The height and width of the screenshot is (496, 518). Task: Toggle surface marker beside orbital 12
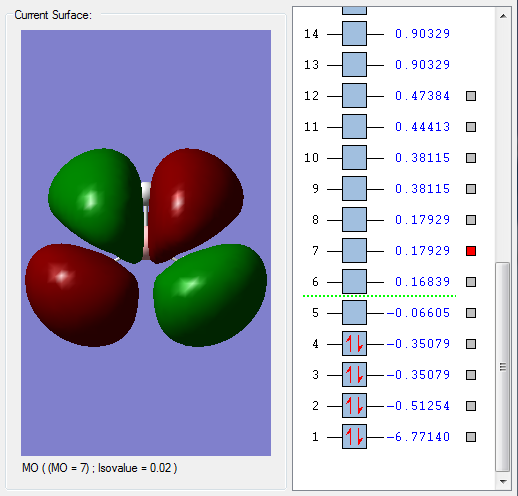pyautogui.click(x=471, y=96)
